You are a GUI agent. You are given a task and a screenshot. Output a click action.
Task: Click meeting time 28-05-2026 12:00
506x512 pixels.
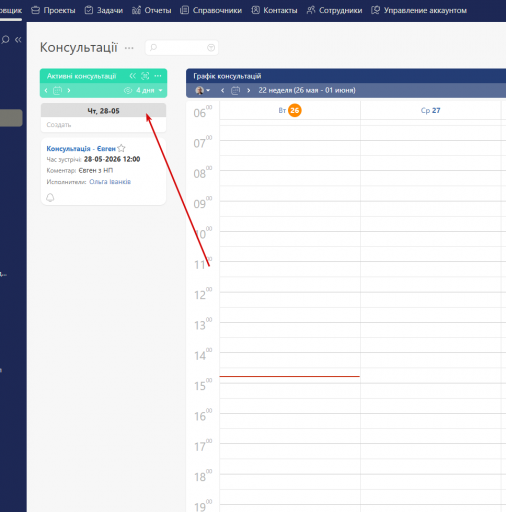pyautogui.click(x=112, y=159)
